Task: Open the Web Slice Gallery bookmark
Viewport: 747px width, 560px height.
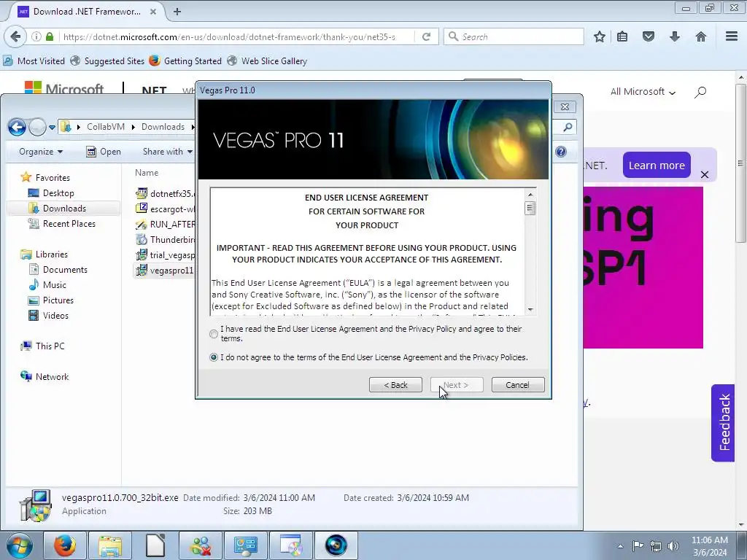Action: (x=267, y=61)
